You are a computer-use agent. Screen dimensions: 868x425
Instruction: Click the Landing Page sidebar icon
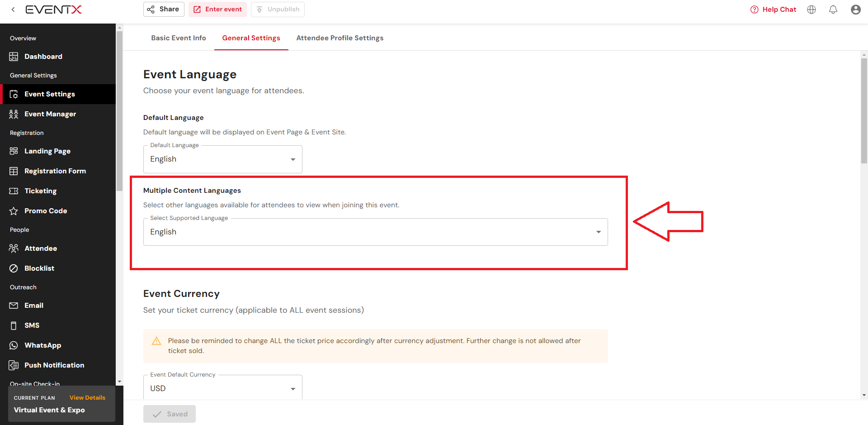coord(14,151)
